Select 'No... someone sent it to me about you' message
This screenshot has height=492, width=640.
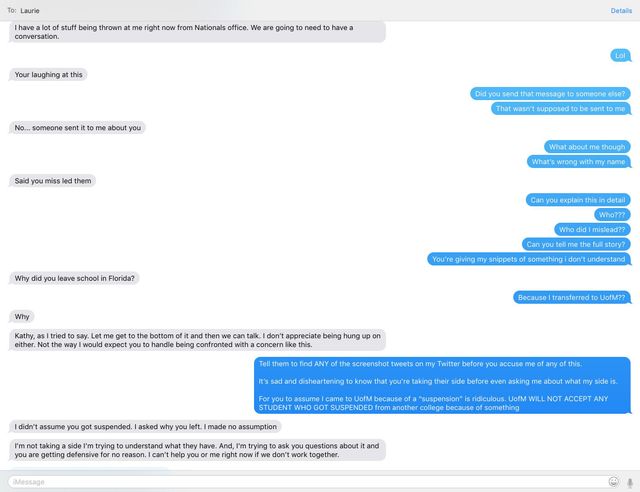tap(77, 128)
